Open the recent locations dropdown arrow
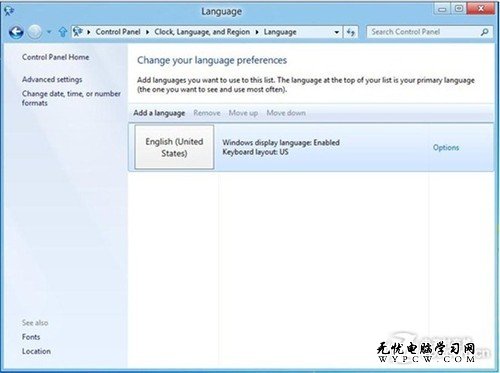 [49, 32]
